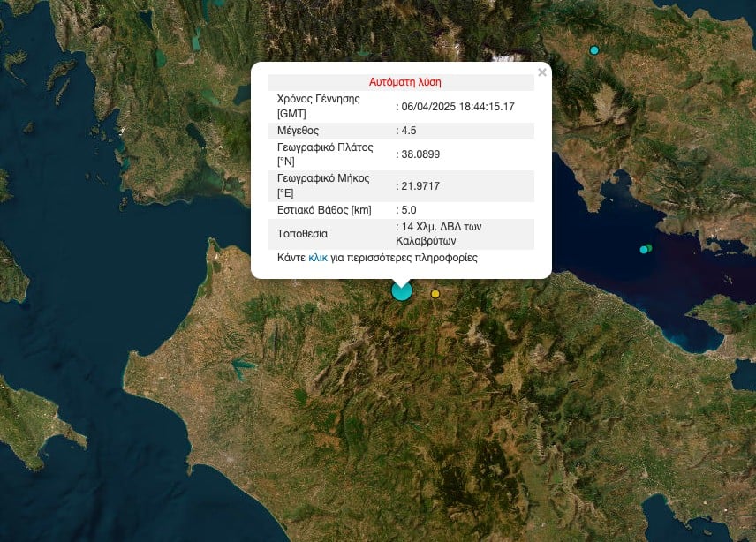Click the longitude value 21.9717
The height and width of the screenshot is (542, 756).
point(420,186)
